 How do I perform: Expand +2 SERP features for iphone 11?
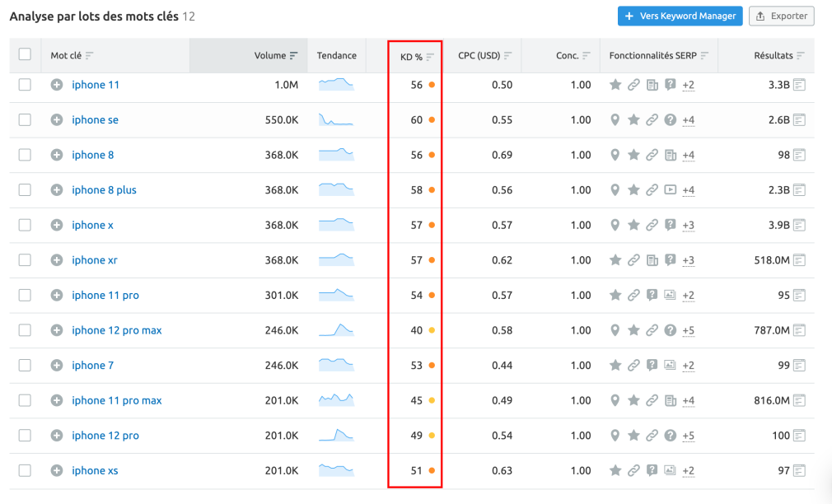point(688,85)
